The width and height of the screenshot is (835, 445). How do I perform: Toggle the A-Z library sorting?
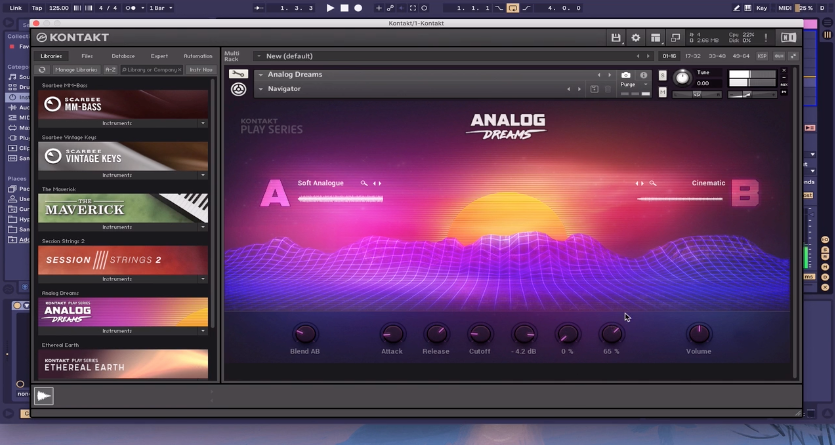point(110,70)
